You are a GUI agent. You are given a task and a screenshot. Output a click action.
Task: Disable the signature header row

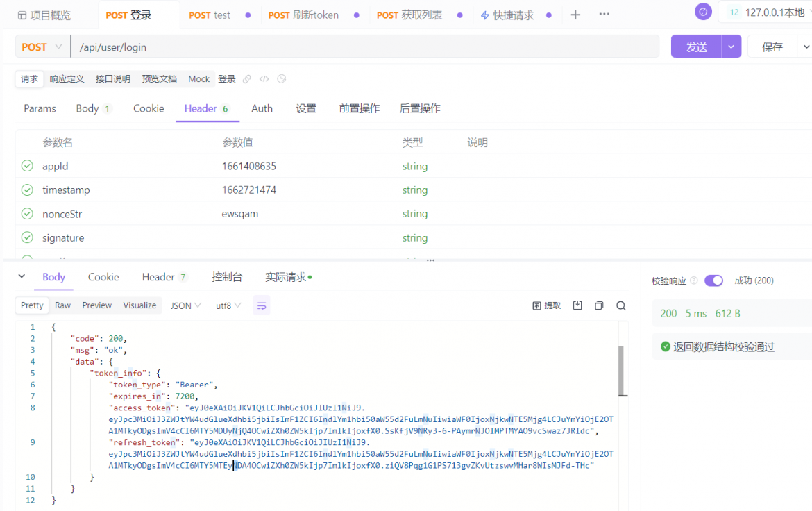tap(28, 237)
